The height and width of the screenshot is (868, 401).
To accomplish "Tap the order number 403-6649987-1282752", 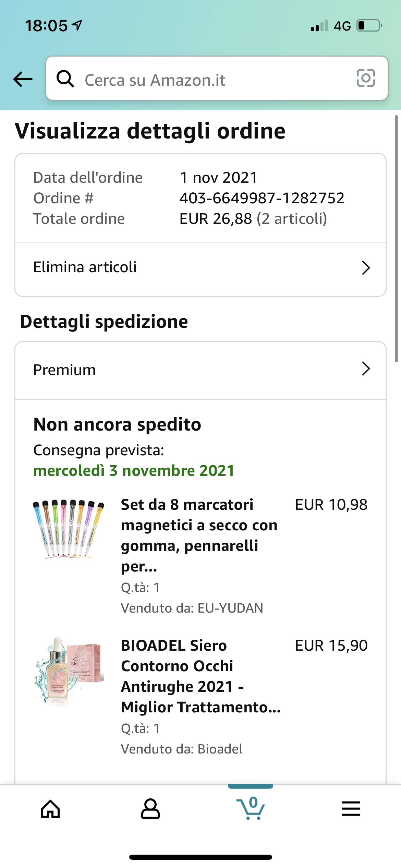I will coord(262,198).
